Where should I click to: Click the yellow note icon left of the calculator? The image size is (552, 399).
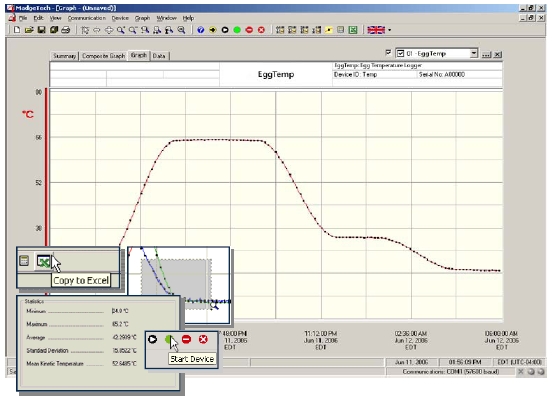point(328,30)
